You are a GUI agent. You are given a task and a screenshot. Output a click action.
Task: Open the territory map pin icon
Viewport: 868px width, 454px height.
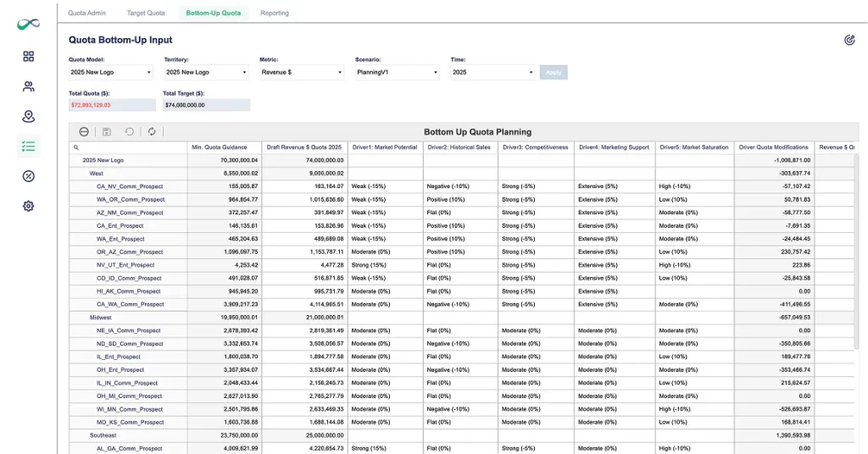[29, 116]
